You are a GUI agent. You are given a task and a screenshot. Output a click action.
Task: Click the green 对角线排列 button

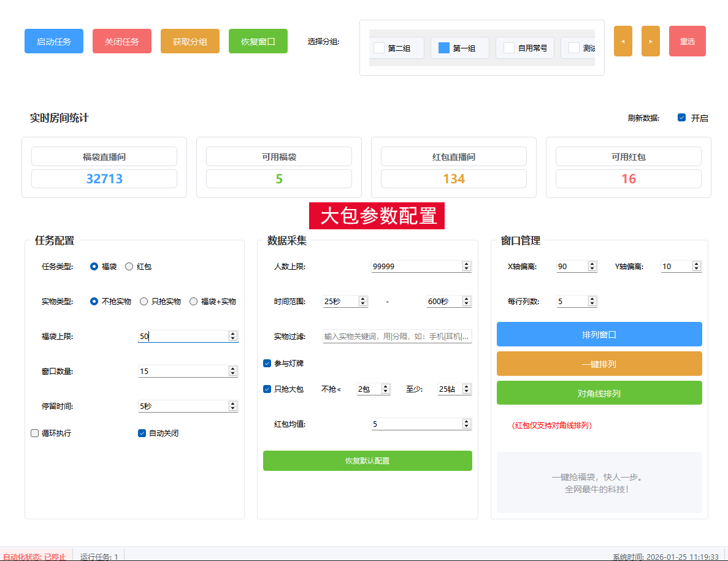(x=599, y=393)
